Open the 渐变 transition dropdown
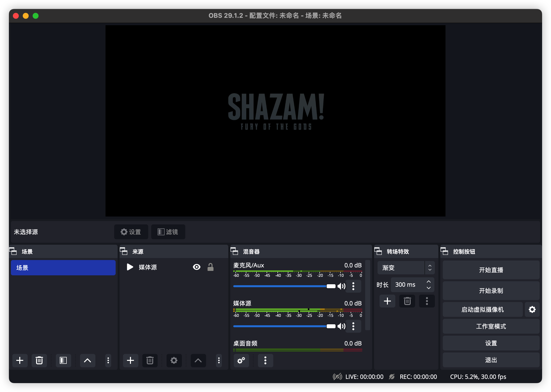Screen dimensions: 551x392 click(406, 268)
